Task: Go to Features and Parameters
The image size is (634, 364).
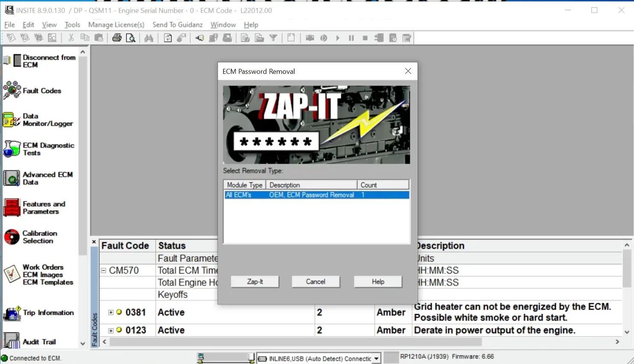Action: [x=34, y=208]
